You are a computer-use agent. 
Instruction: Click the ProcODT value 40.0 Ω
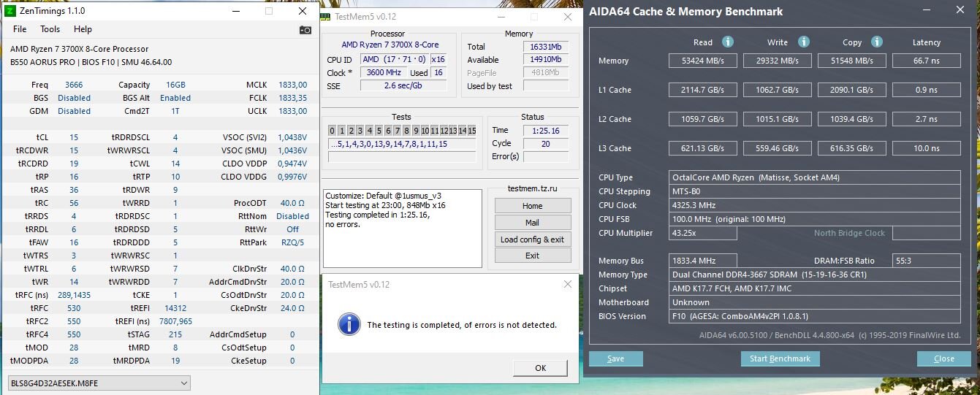pyautogui.click(x=292, y=203)
